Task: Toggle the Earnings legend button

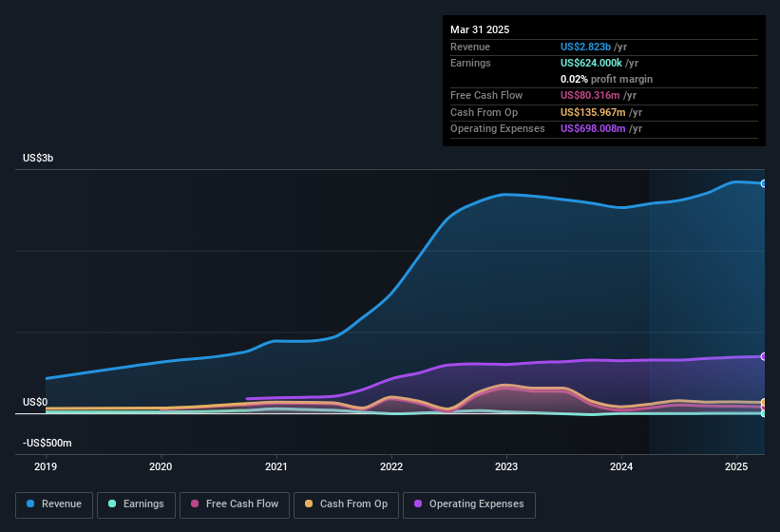Action: click(136, 504)
